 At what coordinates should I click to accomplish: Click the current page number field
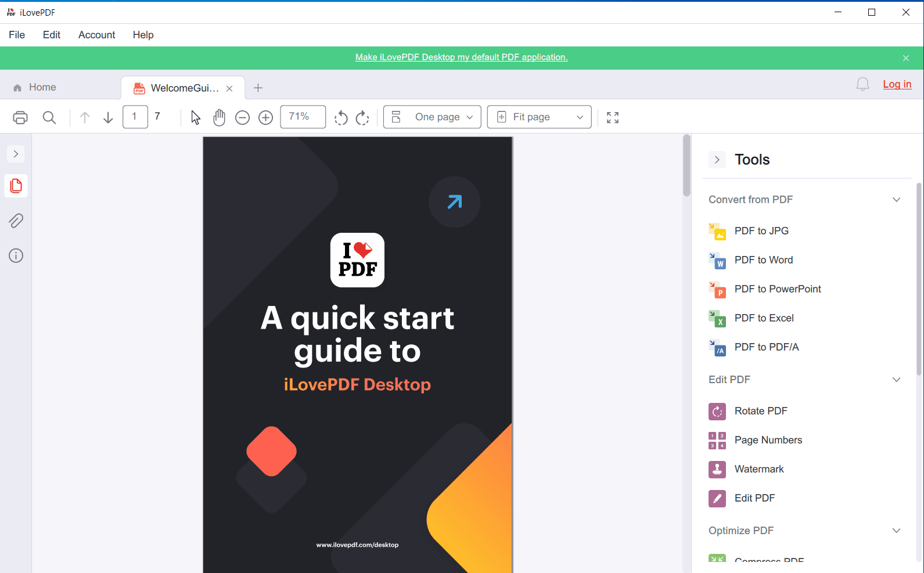tap(135, 117)
